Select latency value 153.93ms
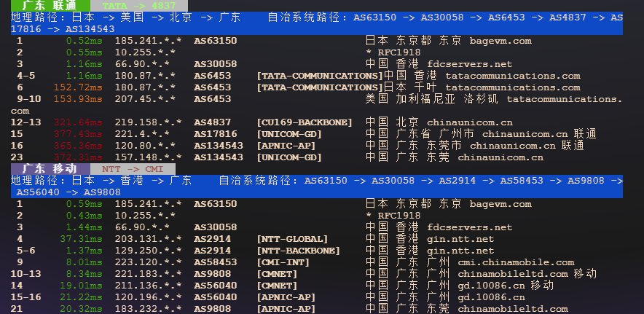The image size is (644, 314). click(x=78, y=99)
